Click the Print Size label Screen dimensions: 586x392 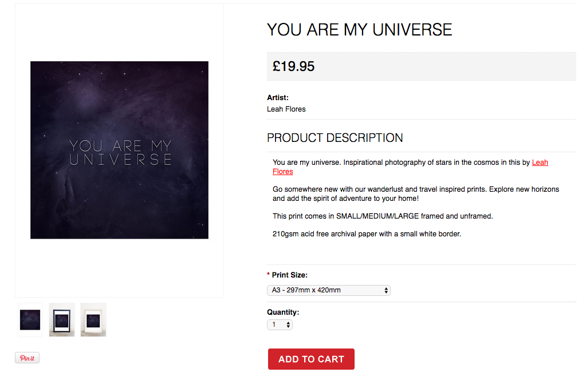click(x=289, y=275)
